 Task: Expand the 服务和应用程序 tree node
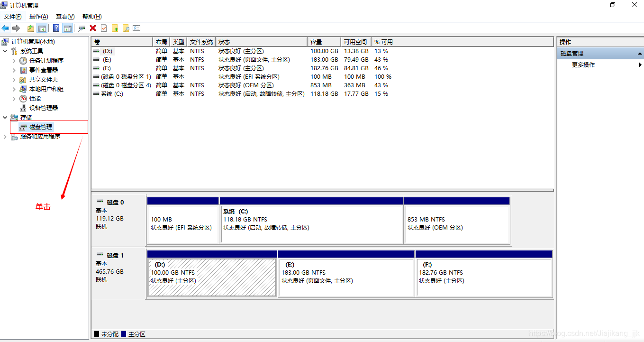tap(5, 137)
